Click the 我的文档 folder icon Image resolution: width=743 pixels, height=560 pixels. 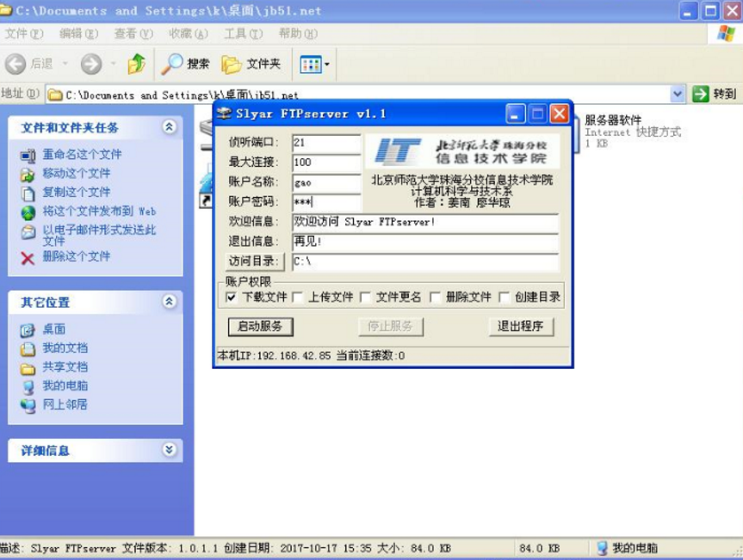tap(28, 349)
